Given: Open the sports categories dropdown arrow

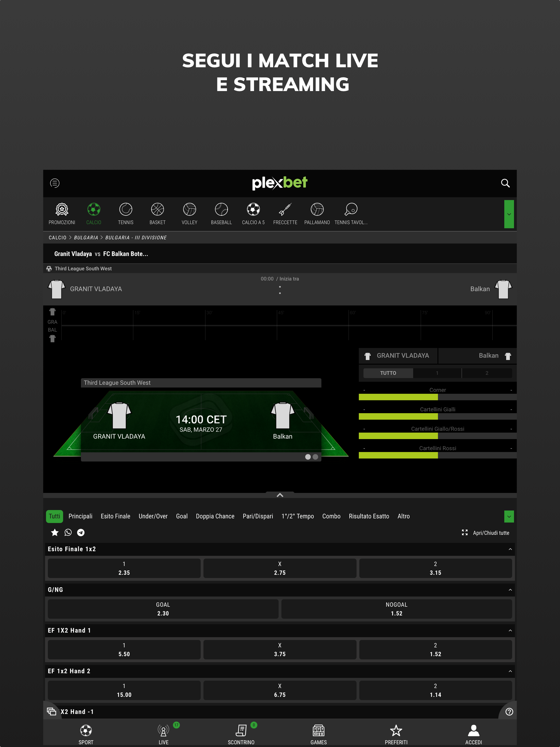Looking at the screenshot, I should 509,214.
